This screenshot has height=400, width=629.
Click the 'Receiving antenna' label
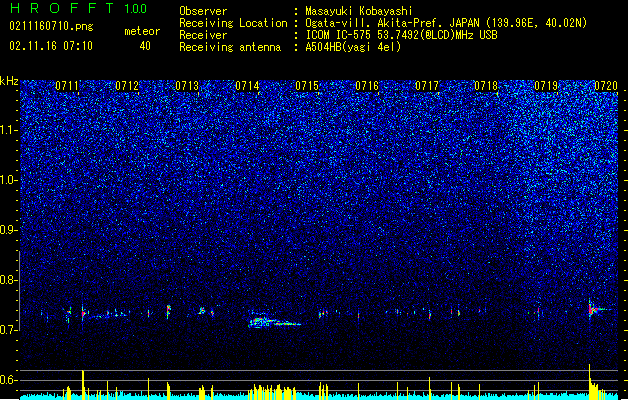click(230, 47)
